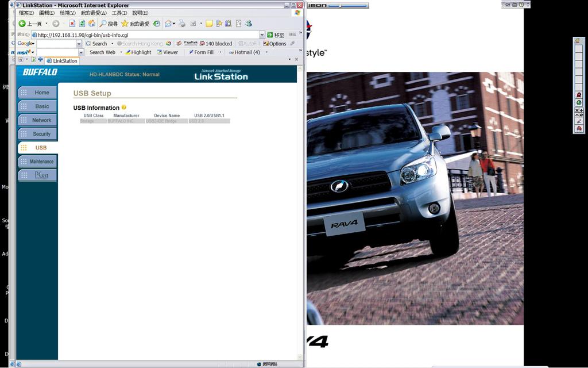Viewport: 588px width, 368px height.
Task: Open the 我的最愛 favorites star toolbar button
Action: coord(135,24)
